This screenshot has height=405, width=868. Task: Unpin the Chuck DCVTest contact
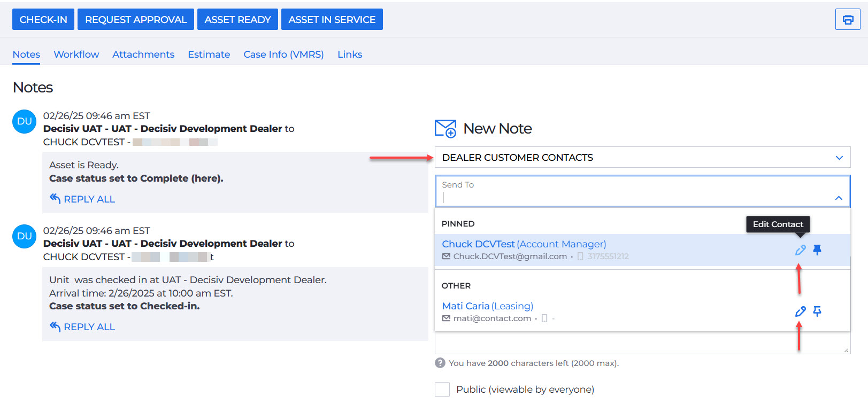tap(817, 250)
